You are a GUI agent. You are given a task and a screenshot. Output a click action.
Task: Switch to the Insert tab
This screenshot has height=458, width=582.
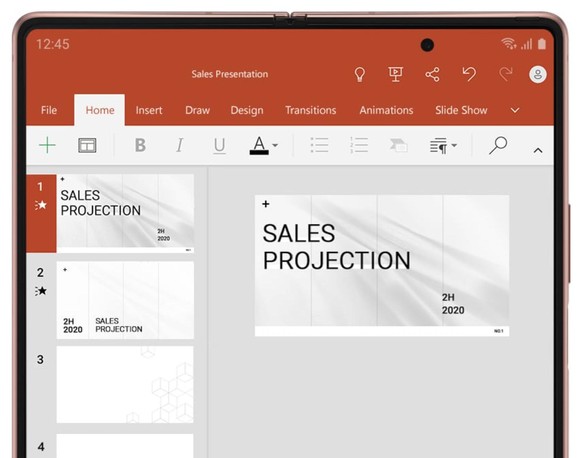[x=149, y=110]
